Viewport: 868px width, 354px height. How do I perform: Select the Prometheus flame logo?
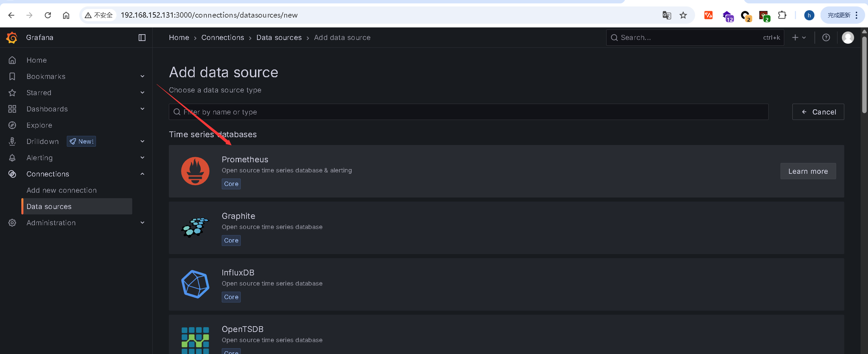click(195, 171)
